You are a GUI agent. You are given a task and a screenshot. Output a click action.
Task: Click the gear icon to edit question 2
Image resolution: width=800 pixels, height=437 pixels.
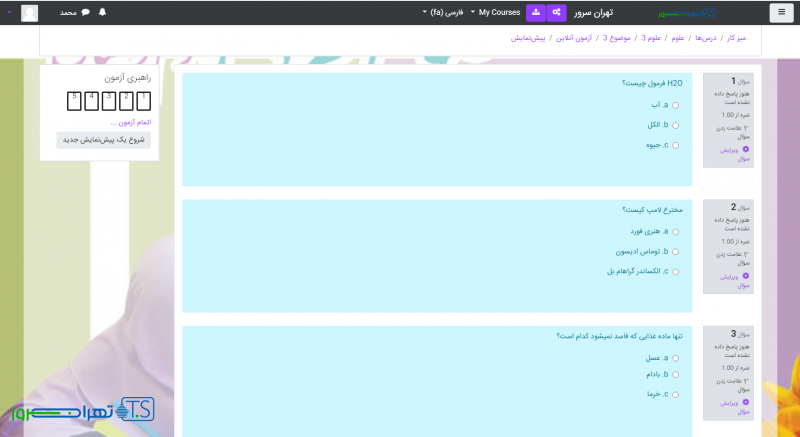pos(745,275)
